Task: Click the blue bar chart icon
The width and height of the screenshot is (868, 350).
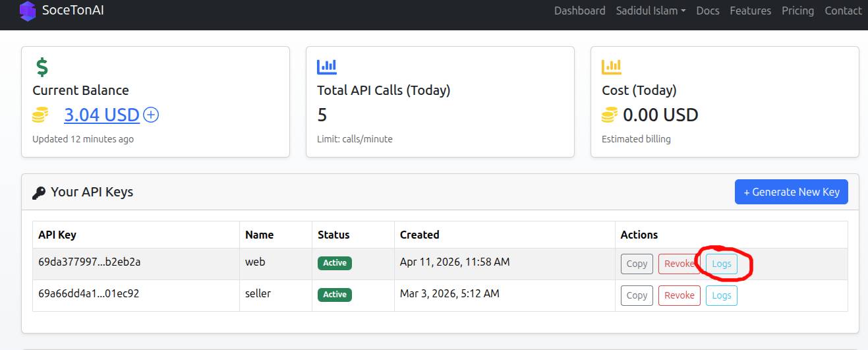Action: (327, 67)
